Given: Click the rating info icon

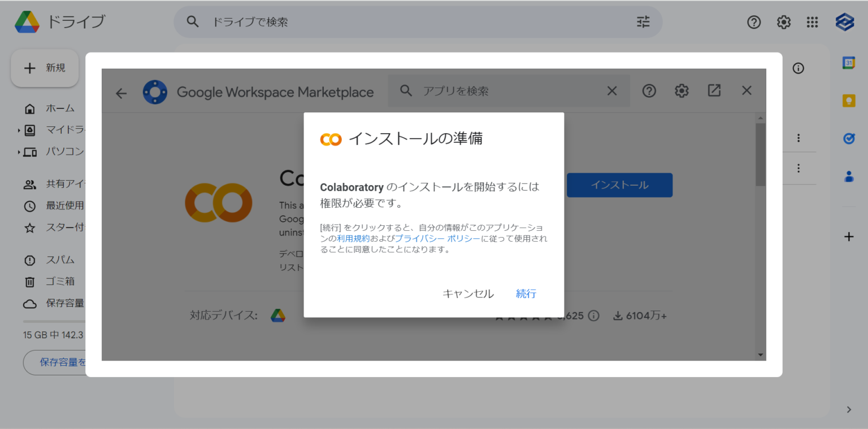Looking at the screenshot, I should [x=593, y=316].
